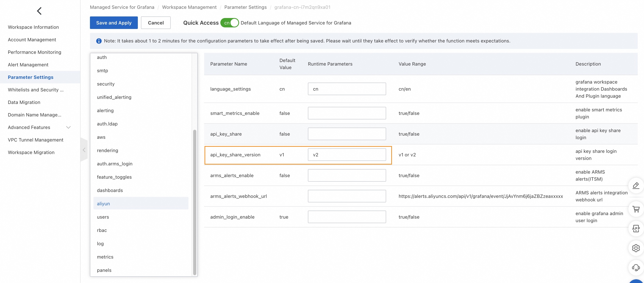Click the headset support icon

point(636,268)
